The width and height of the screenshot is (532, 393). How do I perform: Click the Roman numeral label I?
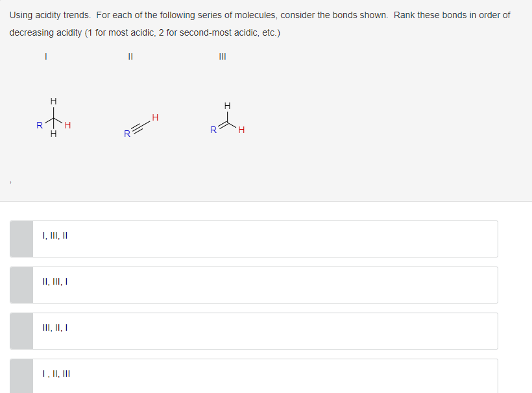click(x=45, y=57)
